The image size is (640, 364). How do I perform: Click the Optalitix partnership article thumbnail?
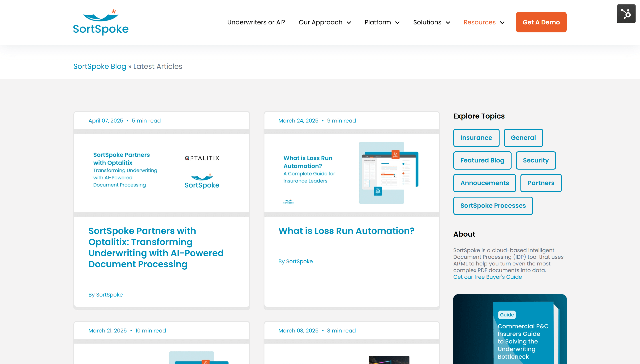click(x=162, y=173)
